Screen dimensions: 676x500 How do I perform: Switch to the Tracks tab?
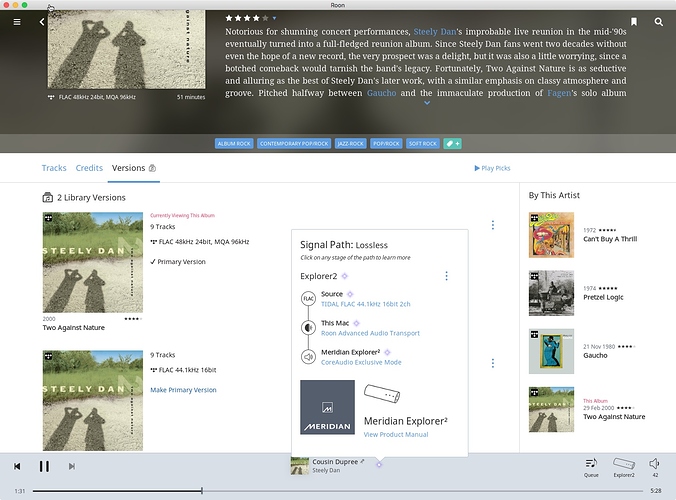pos(54,168)
